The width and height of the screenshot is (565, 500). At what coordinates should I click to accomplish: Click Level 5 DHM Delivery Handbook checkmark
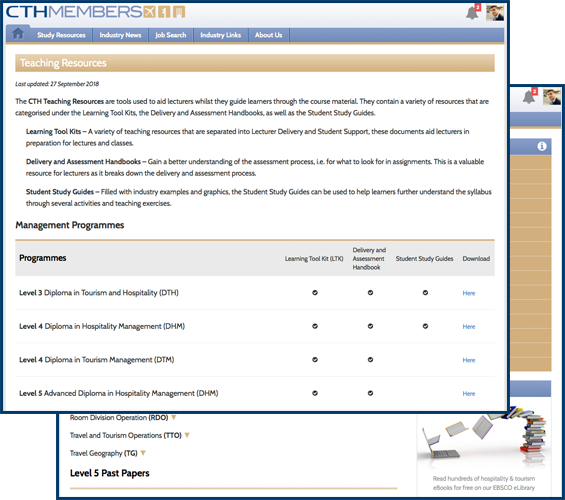(x=370, y=393)
